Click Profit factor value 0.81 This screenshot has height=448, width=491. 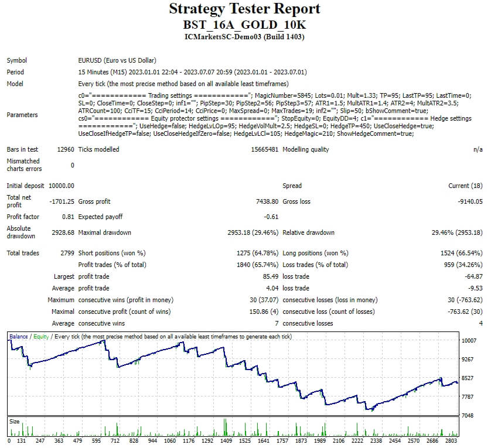[69, 217]
